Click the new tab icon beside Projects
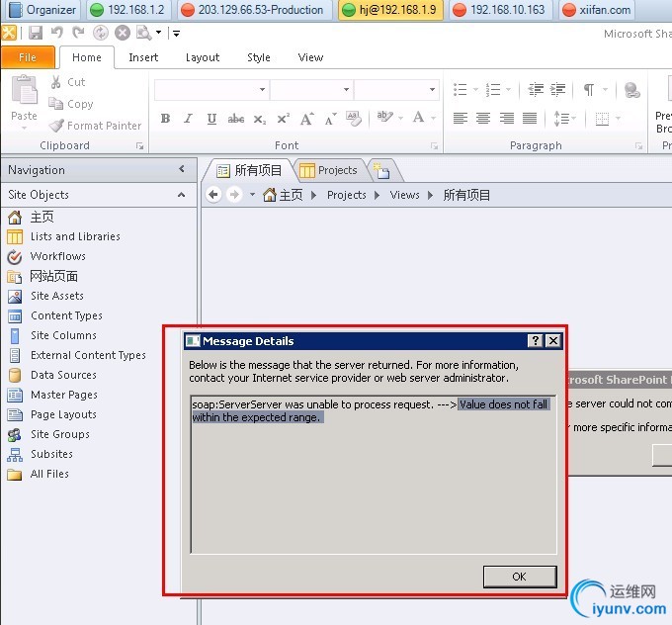The height and width of the screenshot is (625, 672). pyautogui.click(x=381, y=170)
